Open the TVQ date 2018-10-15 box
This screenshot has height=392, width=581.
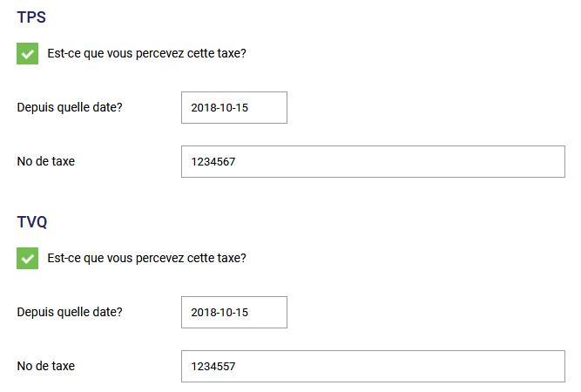(233, 313)
